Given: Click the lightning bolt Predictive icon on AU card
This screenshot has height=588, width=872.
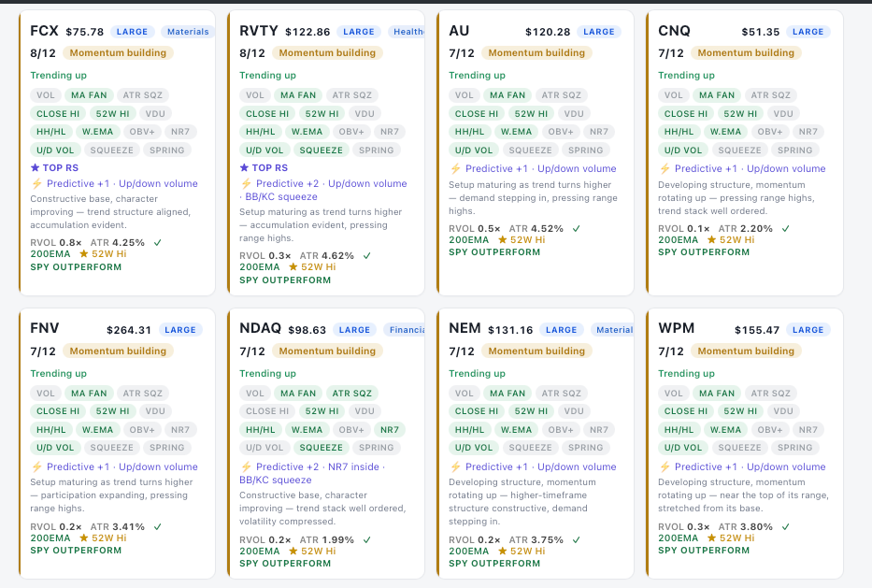Looking at the screenshot, I should (x=455, y=168).
